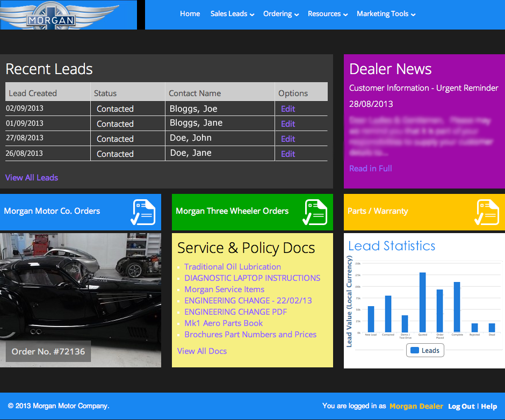The width and height of the screenshot is (505, 420).
Task: Click the Morgan Dealer username link
Action: [416, 406]
